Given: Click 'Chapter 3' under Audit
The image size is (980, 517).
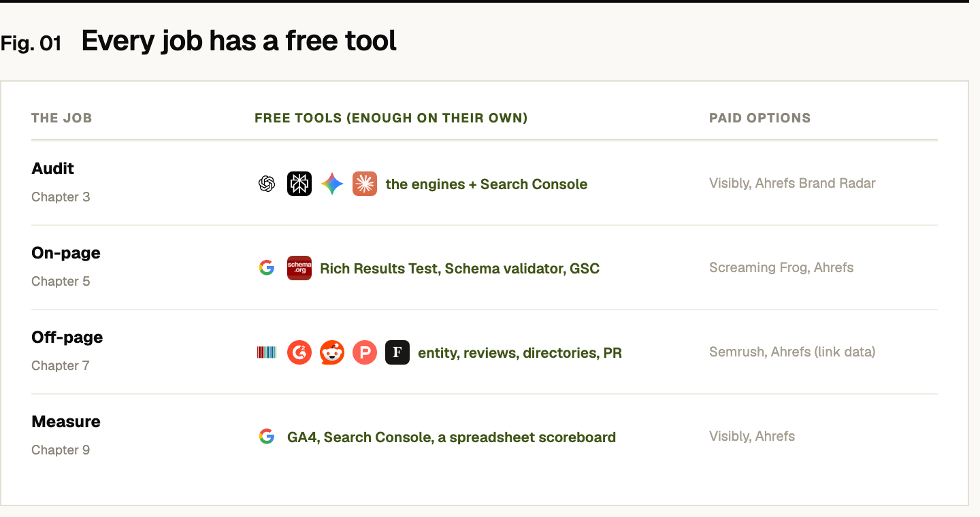Looking at the screenshot, I should pos(61,197).
